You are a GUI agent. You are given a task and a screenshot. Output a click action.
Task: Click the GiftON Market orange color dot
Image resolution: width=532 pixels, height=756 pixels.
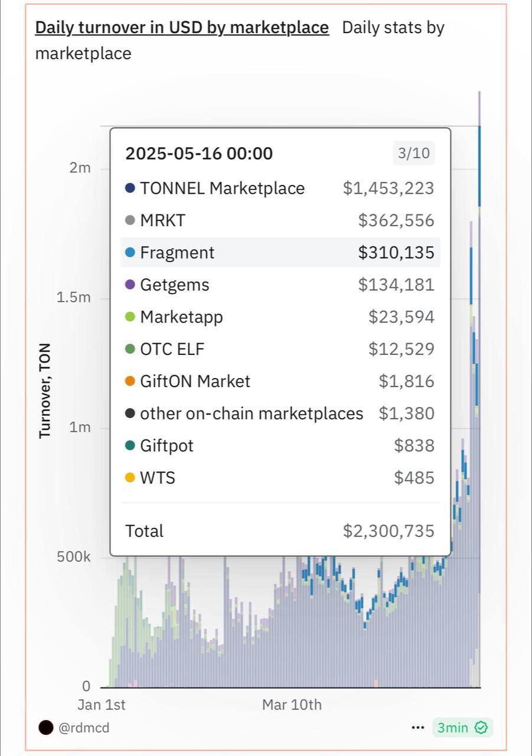[130, 382]
